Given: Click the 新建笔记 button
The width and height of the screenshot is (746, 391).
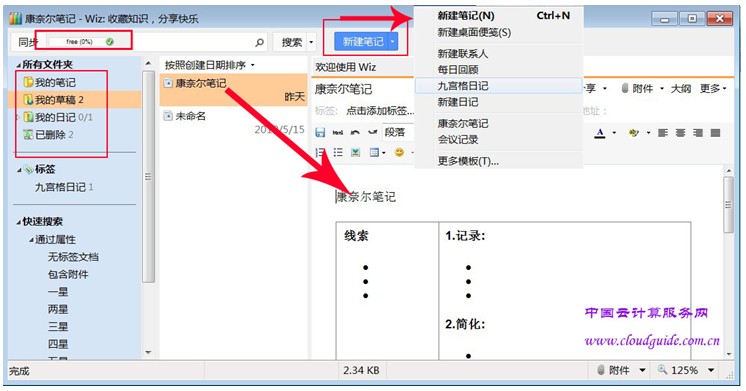Looking at the screenshot, I should [x=362, y=42].
